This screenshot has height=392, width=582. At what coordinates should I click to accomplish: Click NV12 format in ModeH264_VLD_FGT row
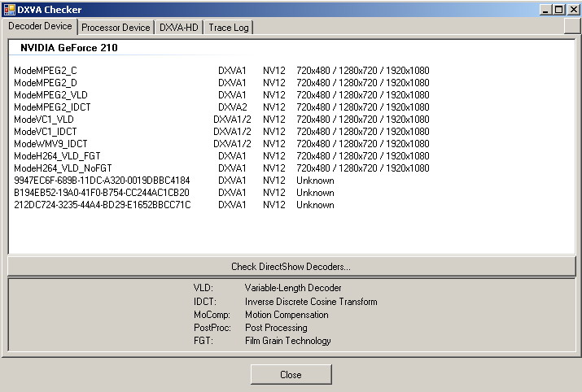274,156
